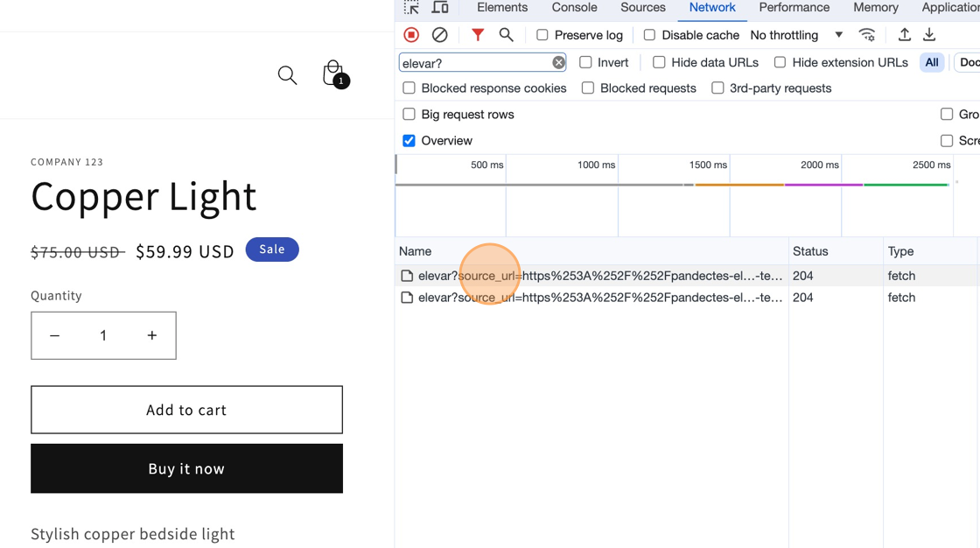Screen dimensions: 980x548
Task: Open network conditions wifi icon
Action: pos(867,35)
